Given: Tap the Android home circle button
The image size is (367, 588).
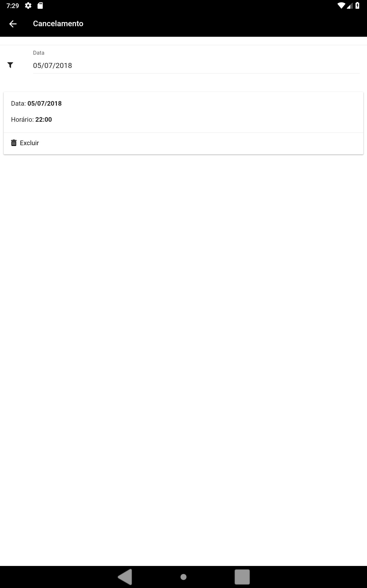Looking at the screenshot, I should 183,577.
